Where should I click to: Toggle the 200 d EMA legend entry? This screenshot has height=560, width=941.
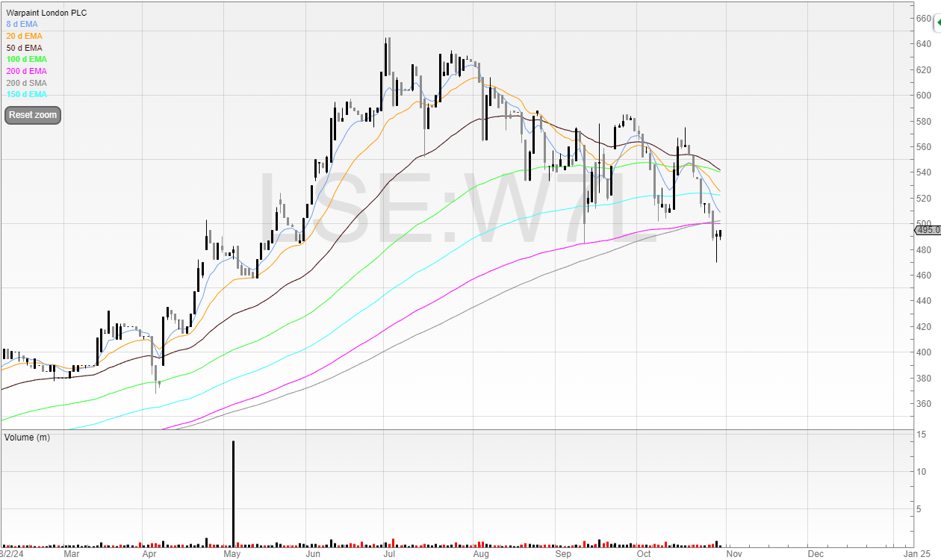pos(26,71)
